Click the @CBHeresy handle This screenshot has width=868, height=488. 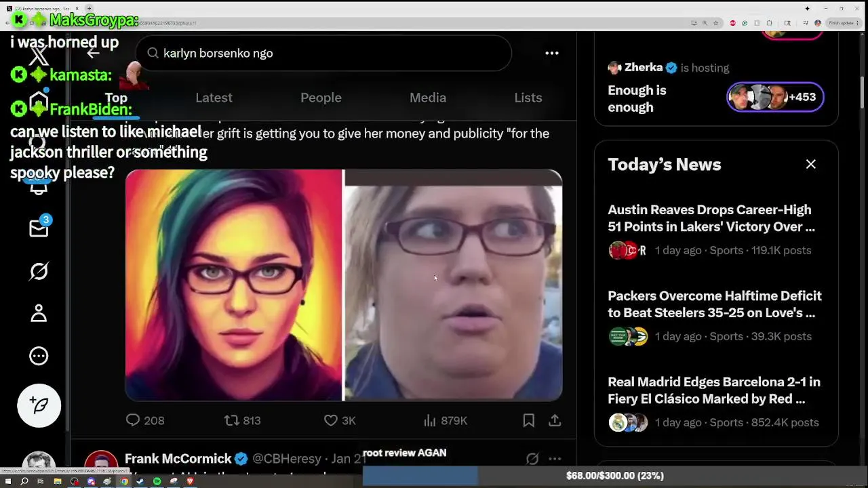pos(287,459)
